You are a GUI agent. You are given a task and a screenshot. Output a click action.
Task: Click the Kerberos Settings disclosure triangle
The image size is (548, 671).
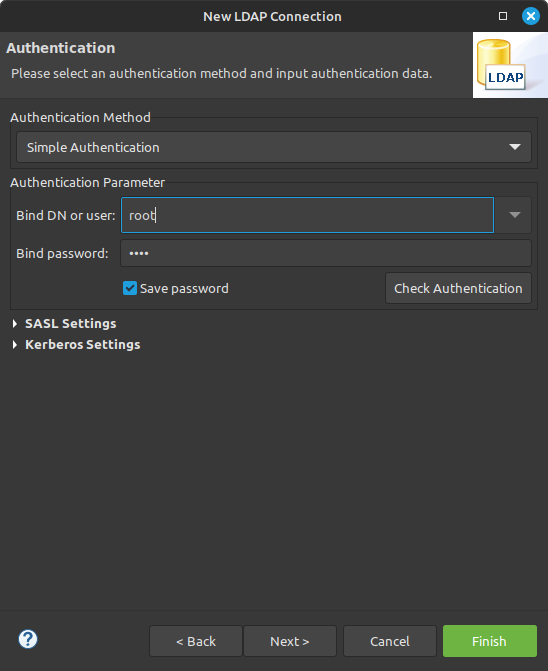[15, 344]
